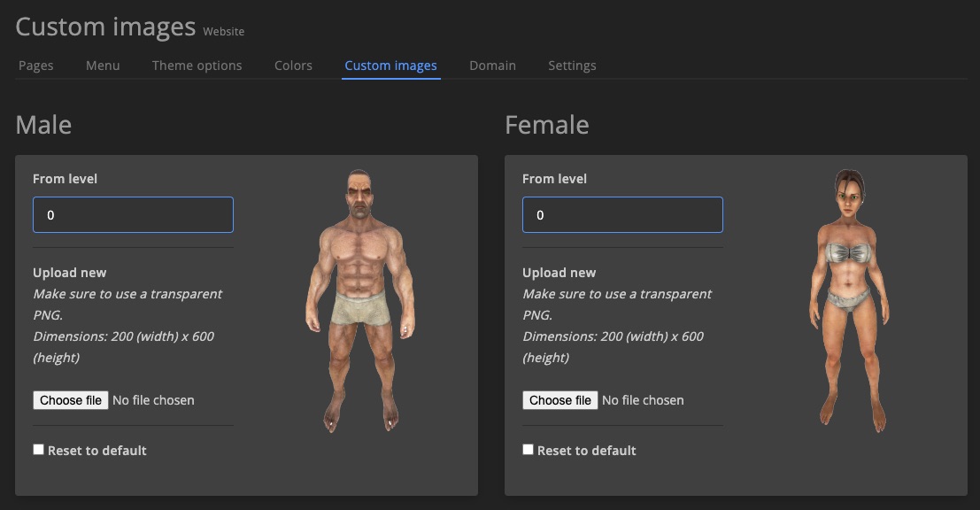Image resolution: width=980 pixels, height=510 pixels.
Task: Switch to the Pages tab
Action: click(x=35, y=65)
